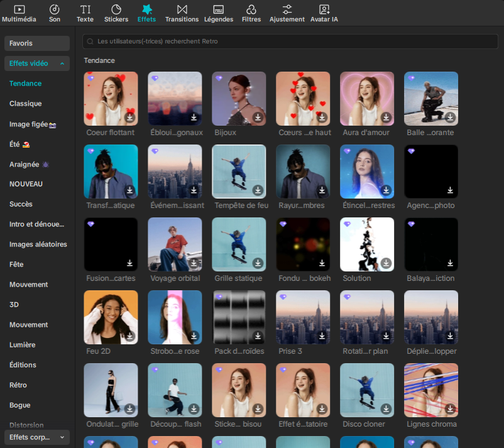
Task: Download the Déplie...lopper effect
Action: [x=450, y=336]
